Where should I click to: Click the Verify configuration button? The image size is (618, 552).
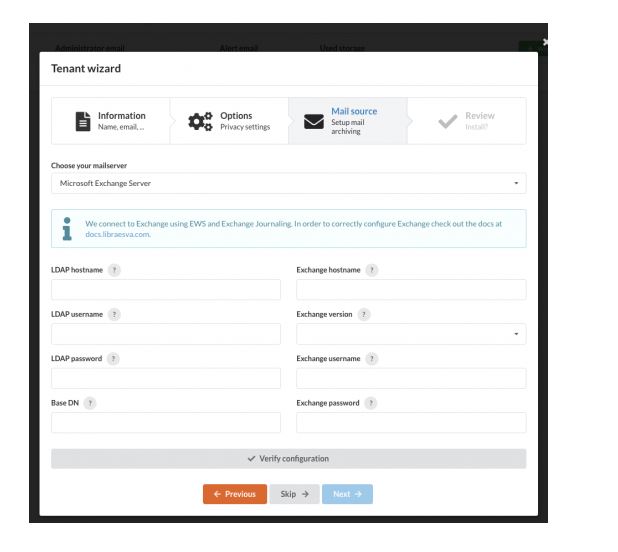point(289,459)
